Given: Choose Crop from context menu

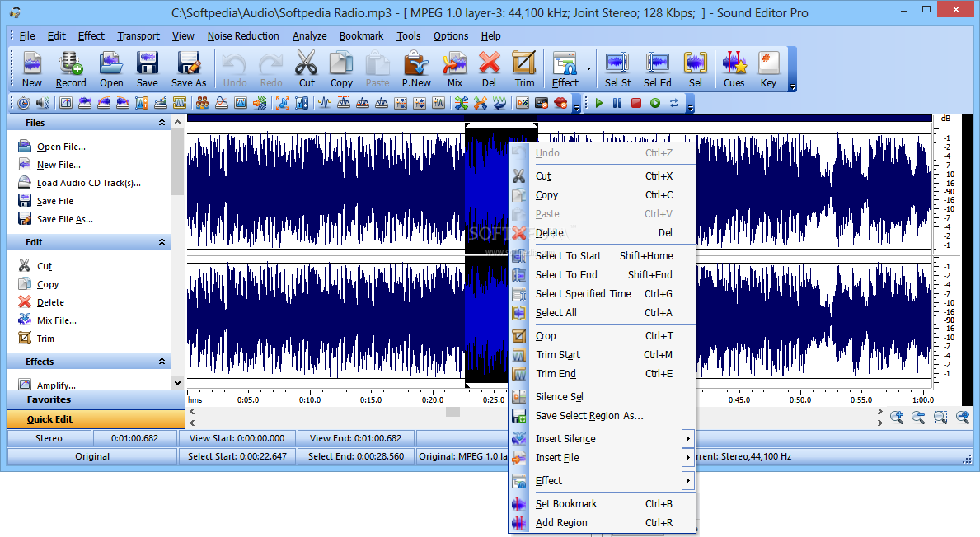Looking at the screenshot, I should (x=603, y=335).
